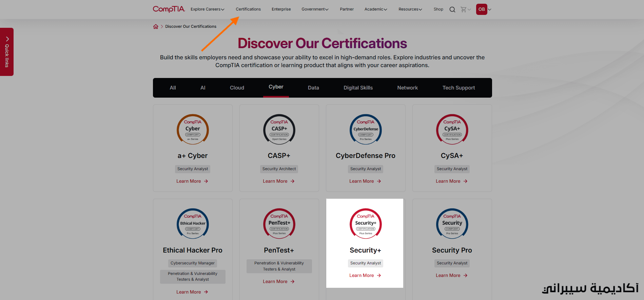Open the search magnifier icon
The height and width of the screenshot is (300, 644).
[x=452, y=9]
